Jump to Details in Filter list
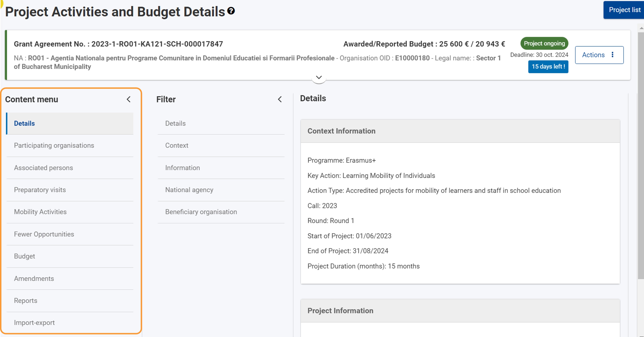This screenshot has height=337, width=644. tap(221, 123)
